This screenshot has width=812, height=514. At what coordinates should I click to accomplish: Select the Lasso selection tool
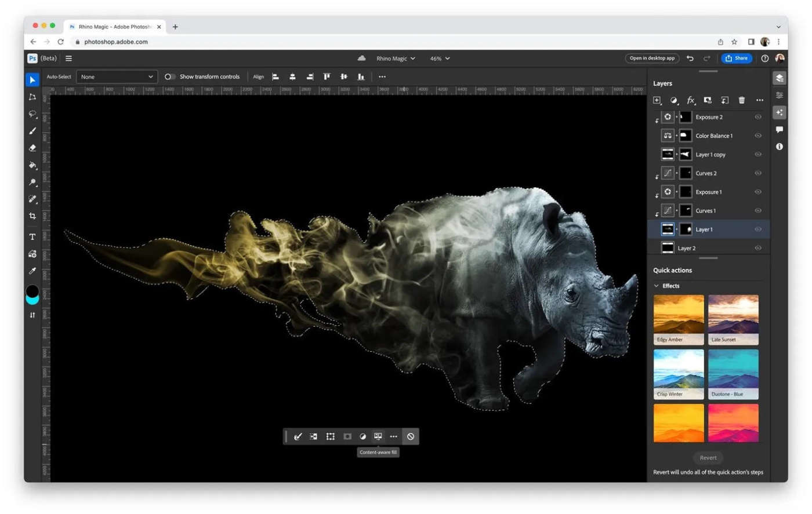(x=32, y=114)
